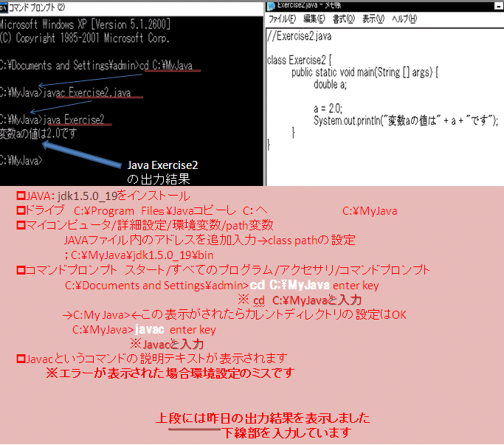Click the マイコンピュータ/詳細設定/環境変数 note line

(145, 225)
